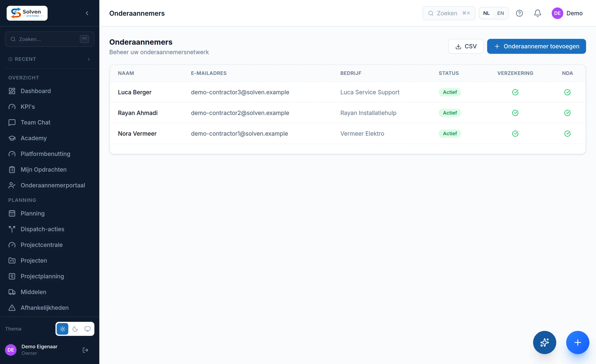Expand the RECENT section

point(50,59)
